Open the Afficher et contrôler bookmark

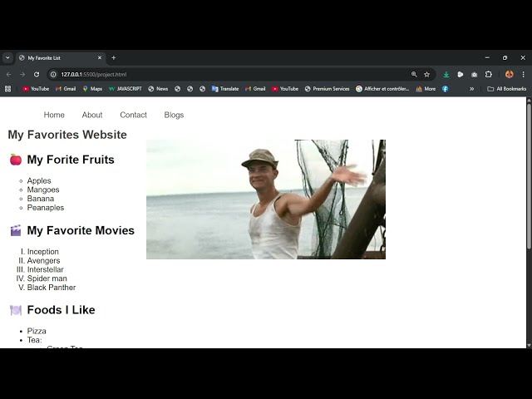pos(382,89)
